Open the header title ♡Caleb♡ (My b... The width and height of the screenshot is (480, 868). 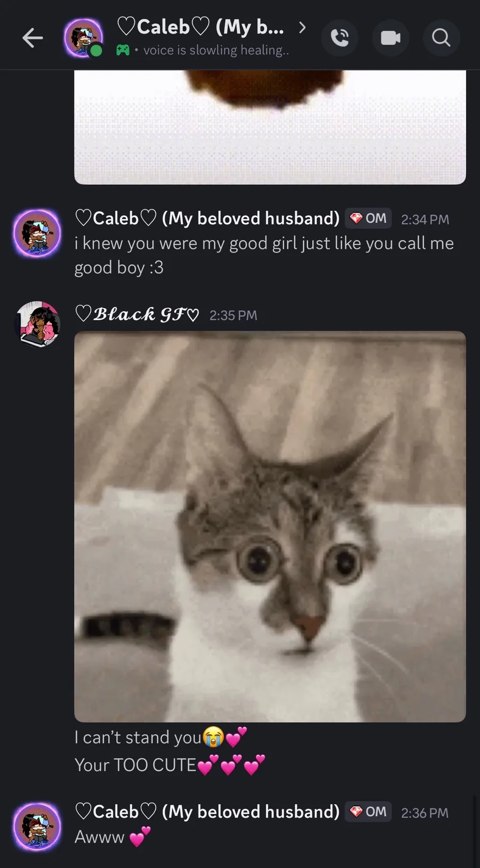[x=200, y=27]
